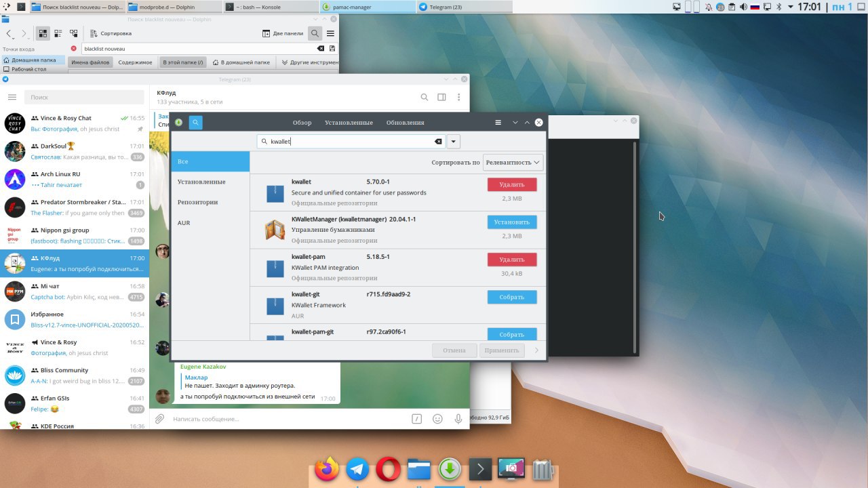Click Telegram Поиск search field
Screen dimensions: 868x488
tap(83, 97)
